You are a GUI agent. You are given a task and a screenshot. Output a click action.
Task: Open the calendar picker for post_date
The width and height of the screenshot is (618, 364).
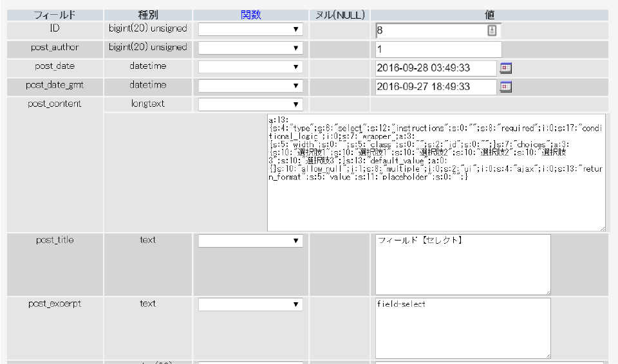click(506, 68)
